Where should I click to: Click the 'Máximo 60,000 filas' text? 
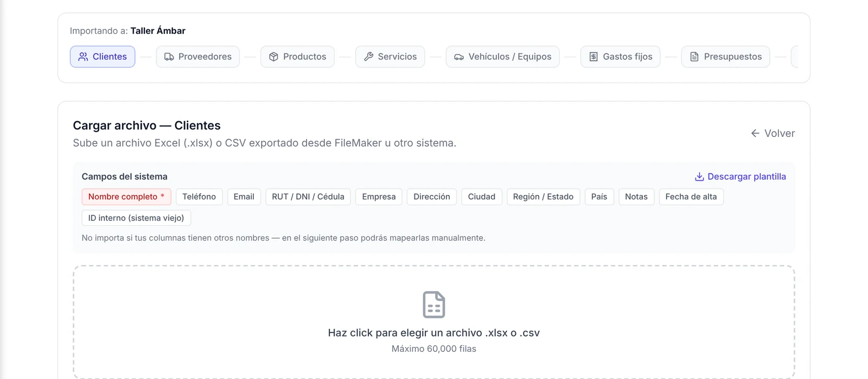(434, 349)
